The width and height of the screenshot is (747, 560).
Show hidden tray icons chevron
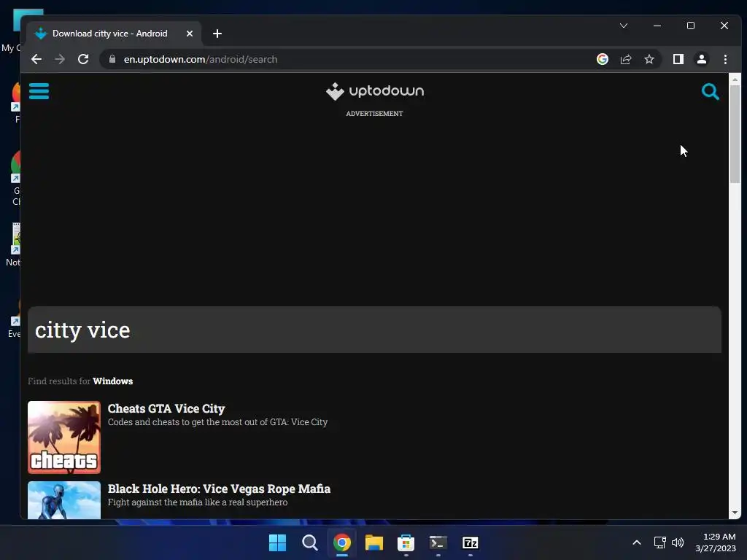[x=636, y=542]
